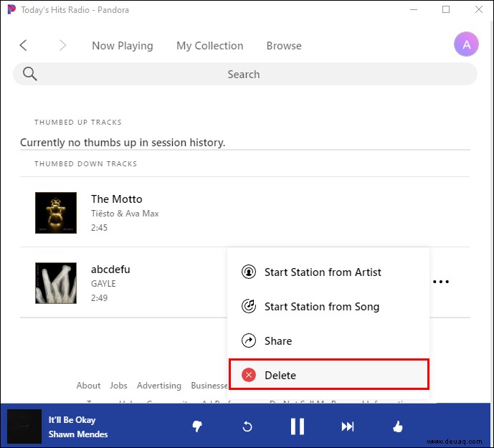
Task: Open the About footer link
Action: click(x=88, y=386)
